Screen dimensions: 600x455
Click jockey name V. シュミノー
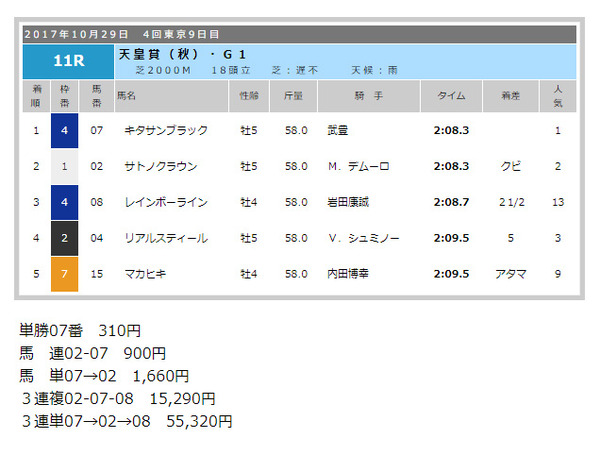(364, 238)
